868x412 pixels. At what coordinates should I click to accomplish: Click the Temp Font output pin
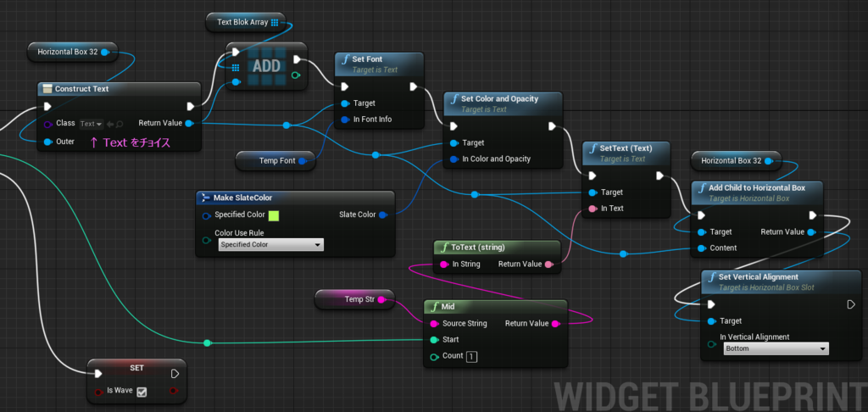click(x=302, y=161)
